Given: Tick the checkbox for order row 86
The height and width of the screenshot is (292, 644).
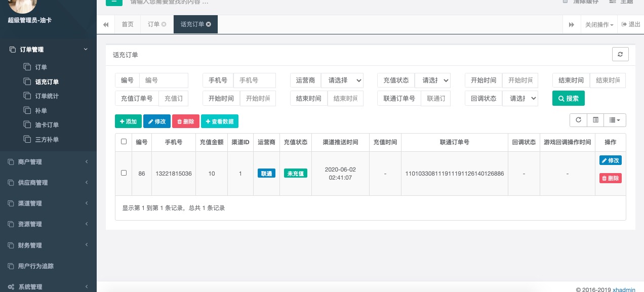Looking at the screenshot, I should pyautogui.click(x=124, y=173).
